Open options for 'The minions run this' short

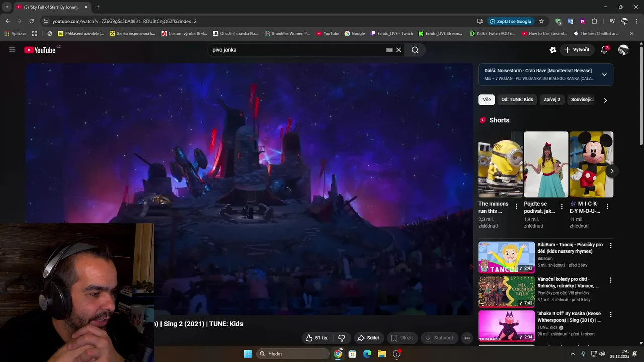(516, 206)
